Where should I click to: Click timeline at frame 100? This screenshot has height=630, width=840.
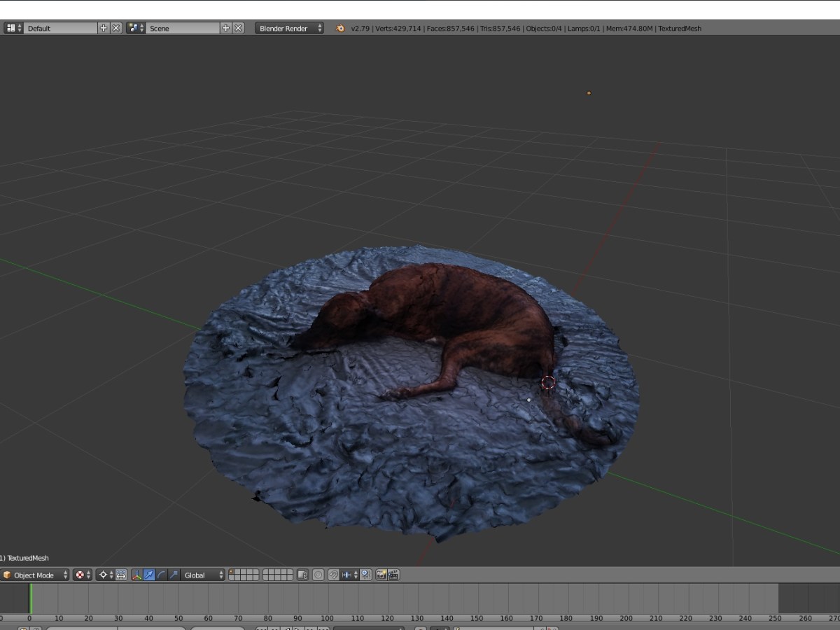(x=328, y=598)
